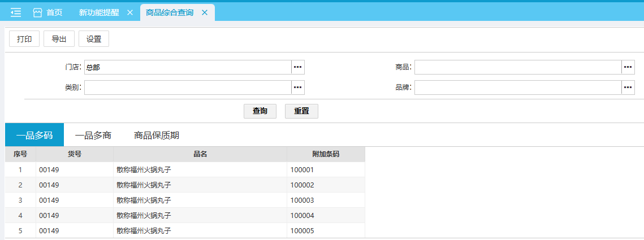The height and width of the screenshot is (240, 644).
Task: Collapse the sidebar menu icon
Action: click(x=16, y=12)
